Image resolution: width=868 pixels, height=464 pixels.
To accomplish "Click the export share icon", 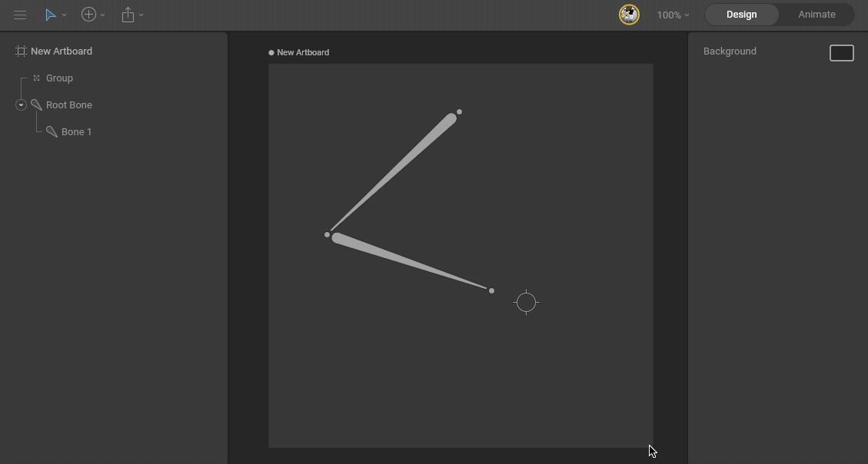I will click(x=128, y=15).
